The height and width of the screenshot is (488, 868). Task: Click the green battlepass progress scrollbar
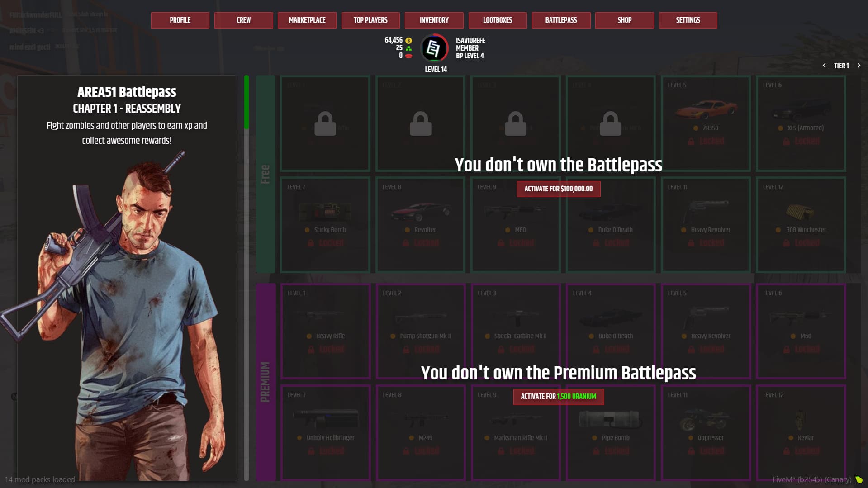pyautogui.click(x=247, y=103)
